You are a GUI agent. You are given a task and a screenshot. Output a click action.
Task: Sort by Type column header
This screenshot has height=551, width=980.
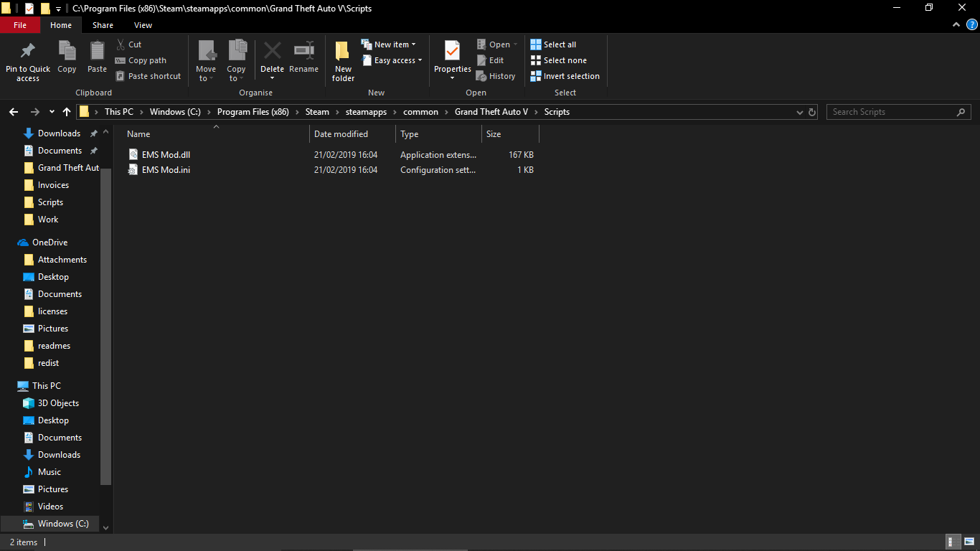tap(438, 134)
